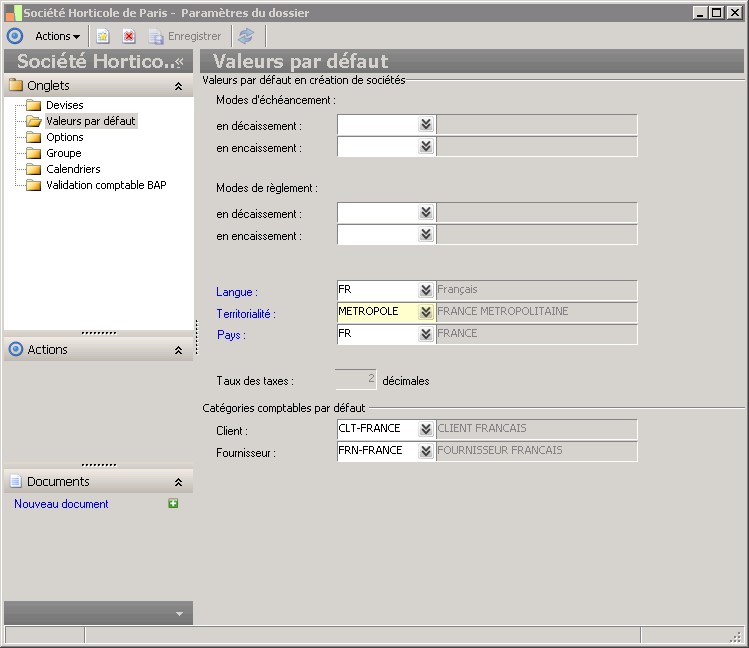Click the refresh arrows toolbar icon

click(246, 36)
